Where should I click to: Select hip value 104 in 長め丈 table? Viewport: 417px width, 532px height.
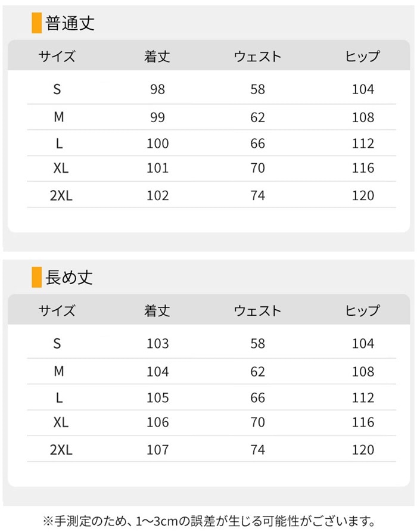point(363,344)
